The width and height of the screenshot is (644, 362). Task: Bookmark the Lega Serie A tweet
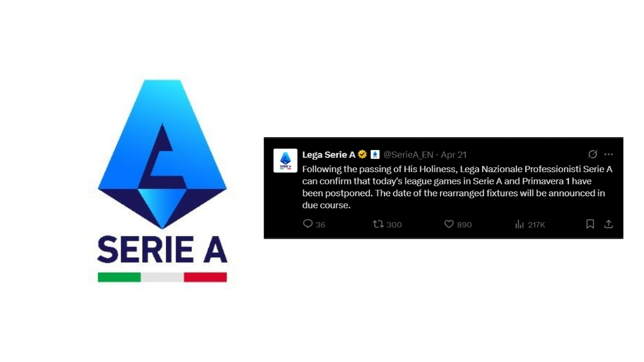tap(590, 224)
